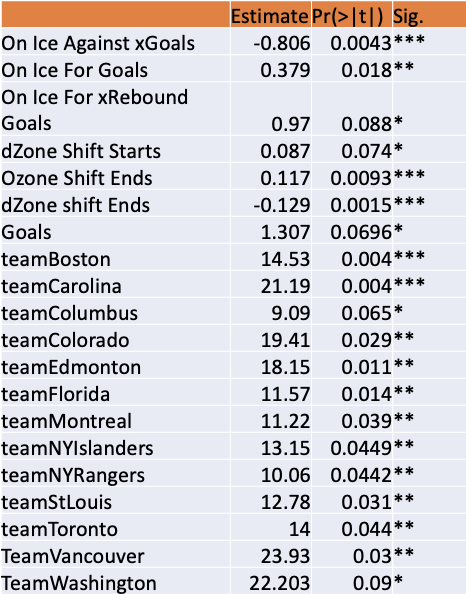Screen dimensions: 466x594
Task: Click the teamEdmonton estimate 18.15
Action: 285,367
